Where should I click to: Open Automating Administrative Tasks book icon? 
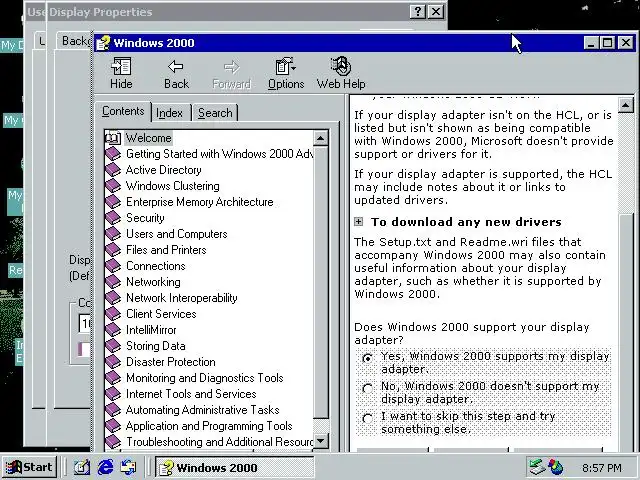point(113,409)
